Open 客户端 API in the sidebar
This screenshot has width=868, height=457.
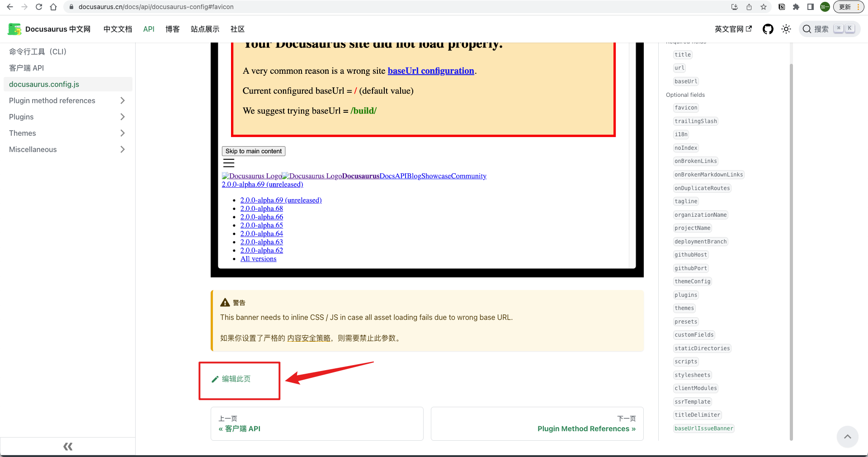click(x=68, y=68)
